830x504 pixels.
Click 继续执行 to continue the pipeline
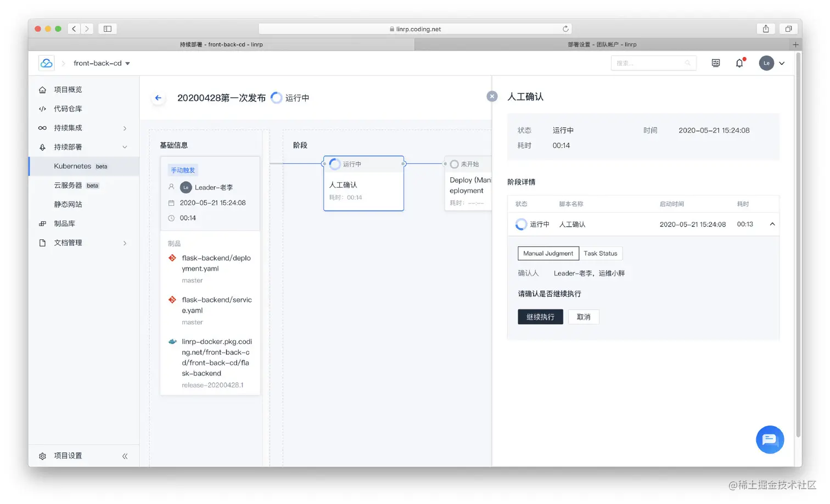(540, 317)
